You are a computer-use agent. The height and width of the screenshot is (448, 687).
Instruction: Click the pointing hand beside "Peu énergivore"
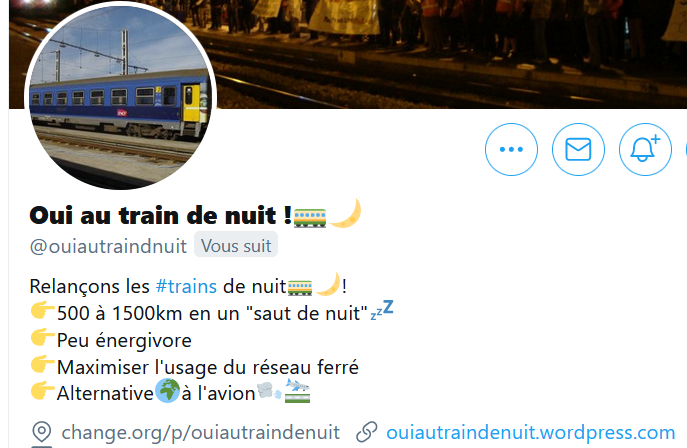coord(42,338)
